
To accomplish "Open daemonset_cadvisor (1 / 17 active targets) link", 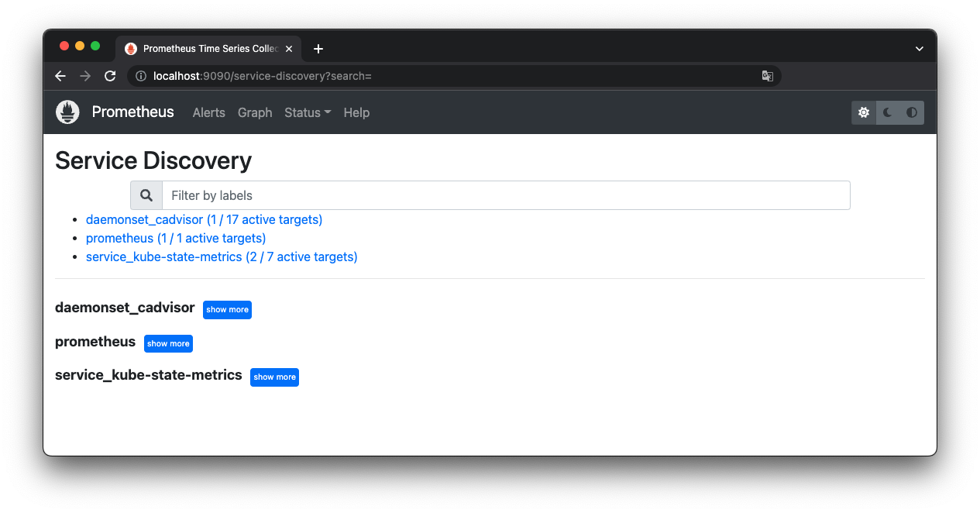I will click(x=205, y=220).
